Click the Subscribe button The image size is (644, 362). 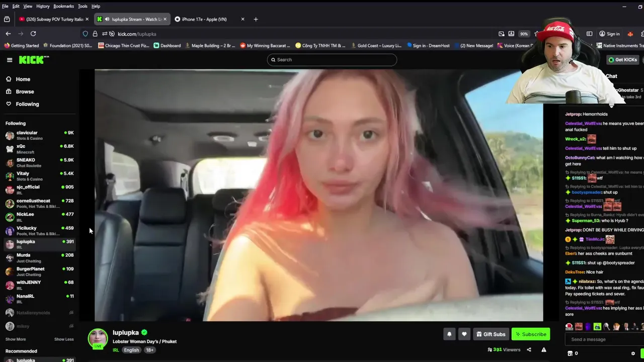point(531,334)
